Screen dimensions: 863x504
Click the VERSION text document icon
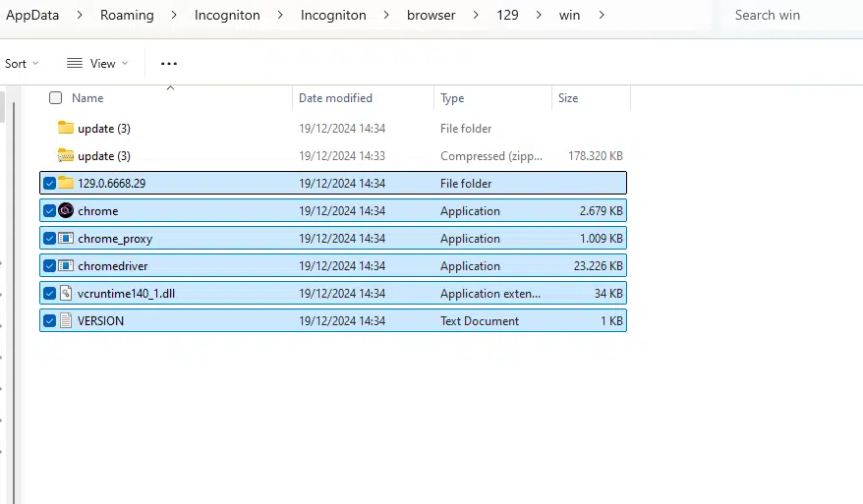[66, 320]
